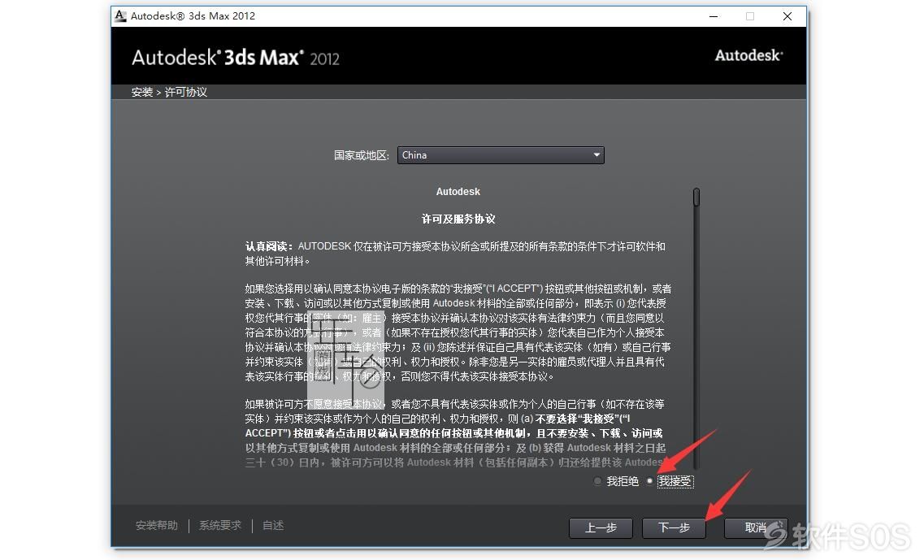
Task: Click the 国家或地区 label
Action: tap(362, 155)
